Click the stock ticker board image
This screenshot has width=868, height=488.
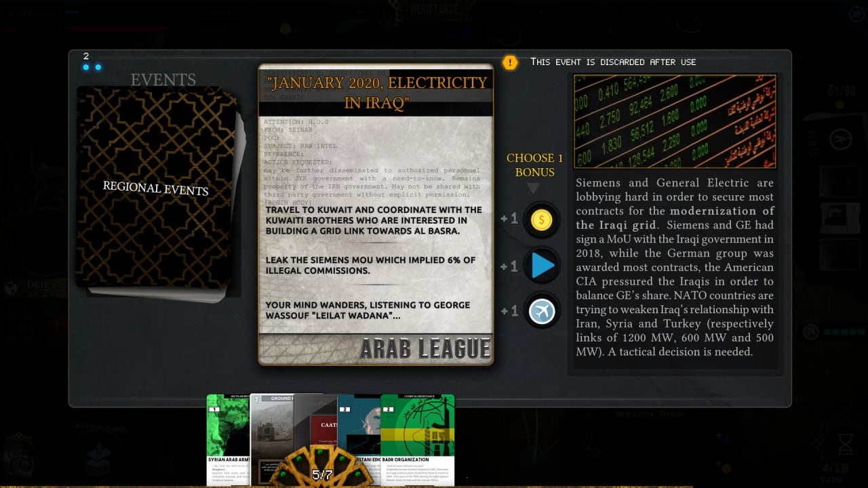tap(674, 121)
